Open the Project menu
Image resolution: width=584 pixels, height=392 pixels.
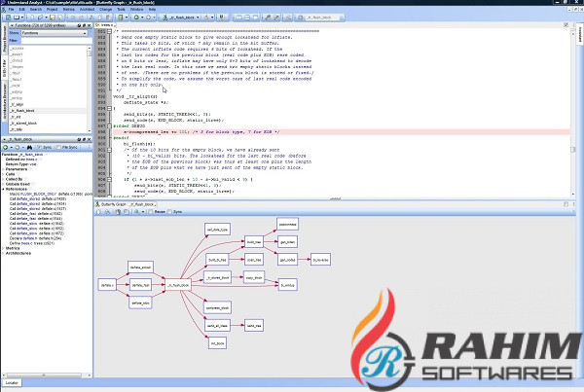pyautogui.click(x=53, y=9)
